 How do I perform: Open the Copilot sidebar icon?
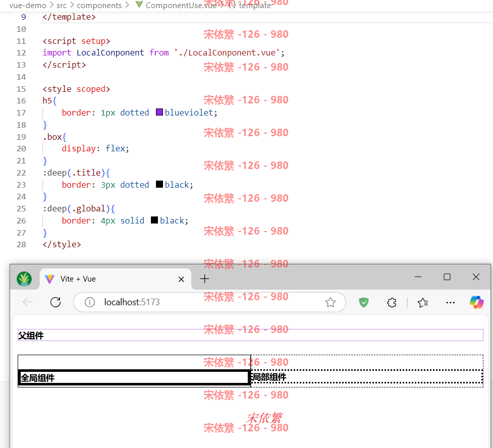click(x=477, y=302)
